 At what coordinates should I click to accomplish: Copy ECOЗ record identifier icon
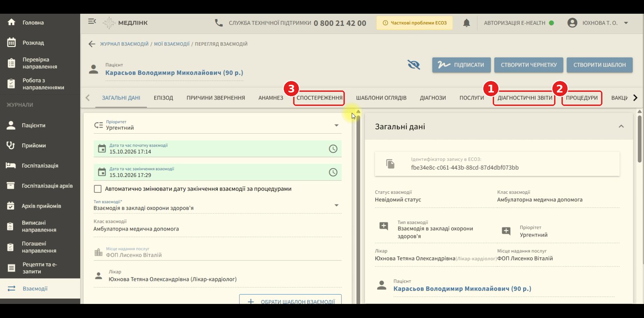click(x=390, y=163)
